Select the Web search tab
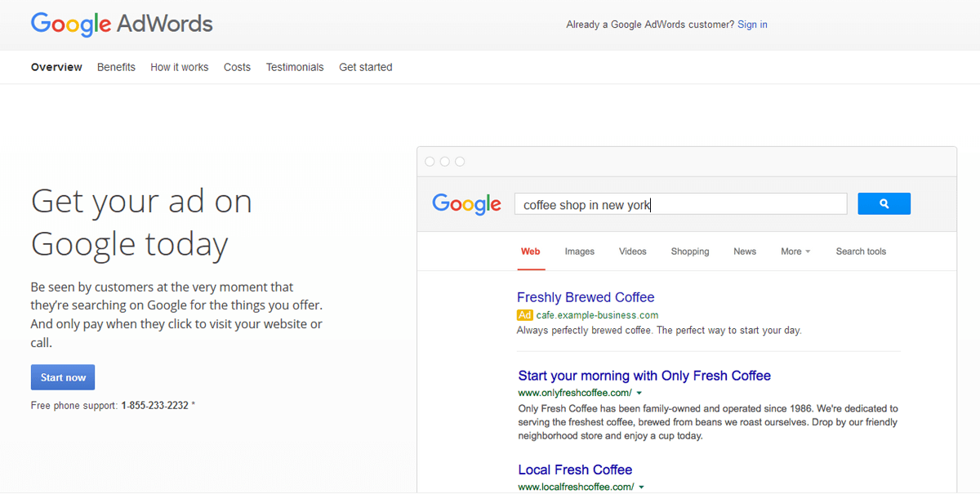Image resolution: width=980 pixels, height=503 pixels. (531, 251)
